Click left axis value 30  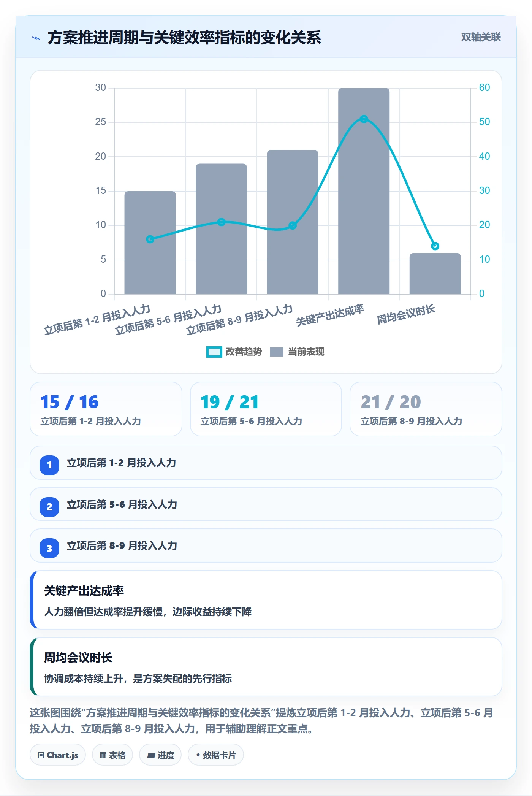pos(101,87)
